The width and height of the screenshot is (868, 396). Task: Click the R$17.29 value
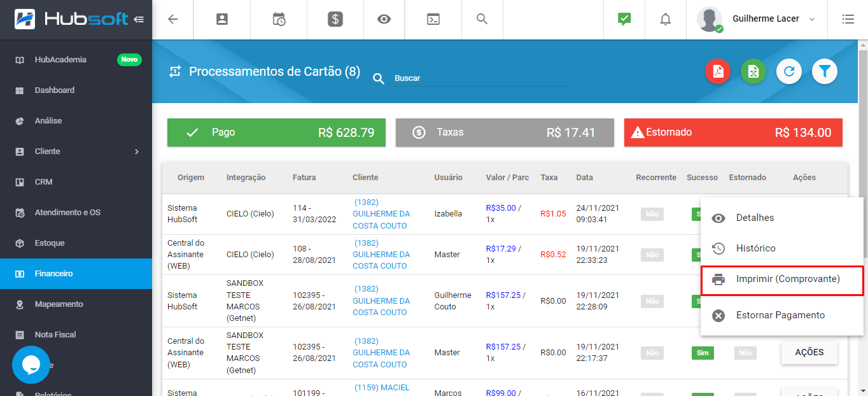click(501, 248)
